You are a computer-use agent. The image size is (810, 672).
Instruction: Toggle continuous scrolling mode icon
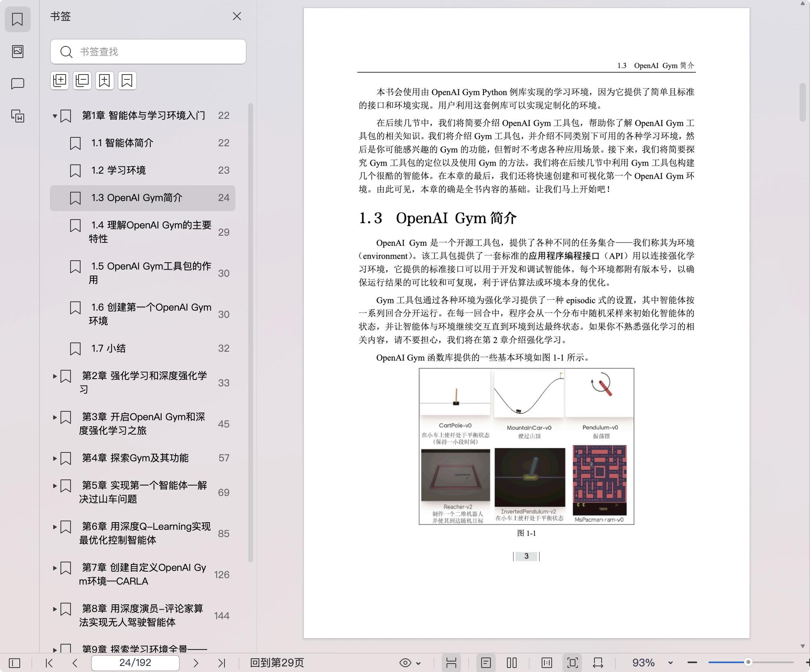451,663
